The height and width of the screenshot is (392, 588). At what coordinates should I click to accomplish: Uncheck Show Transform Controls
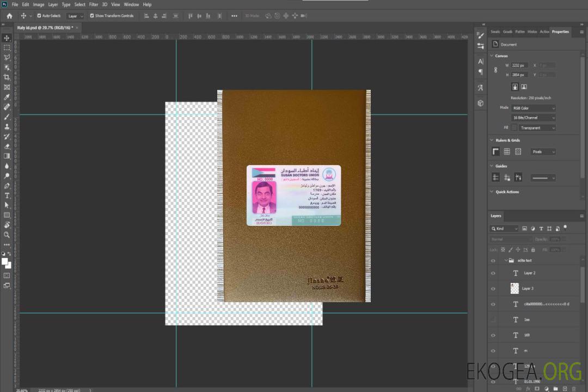click(x=92, y=16)
